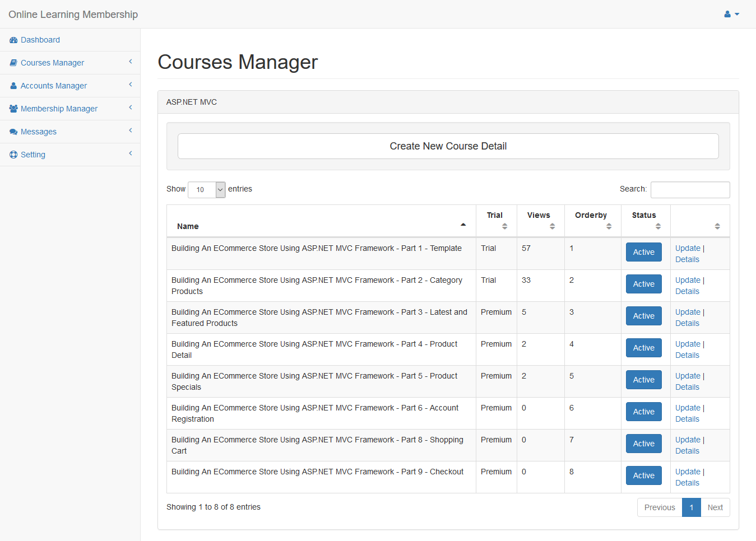Click Create New Course Detail button
This screenshot has width=756, height=541.
coord(448,146)
